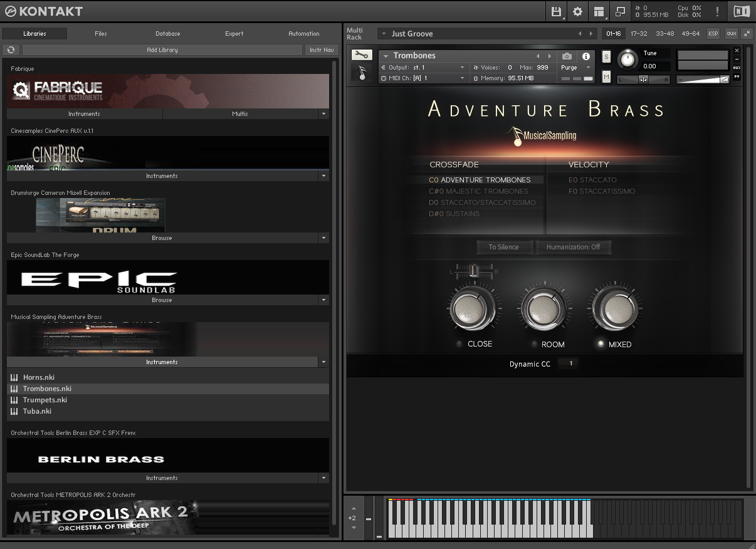Image resolution: width=756 pixels, height=549 pixels.
Task: Select rack page 33-48
Action: pos(664,34)
